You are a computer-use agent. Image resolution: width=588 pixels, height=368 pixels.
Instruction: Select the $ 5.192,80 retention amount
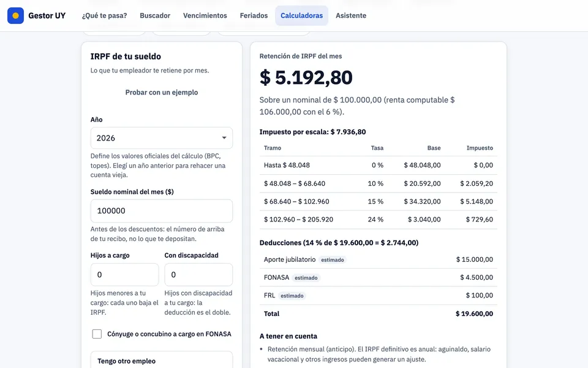pos(306,77)
